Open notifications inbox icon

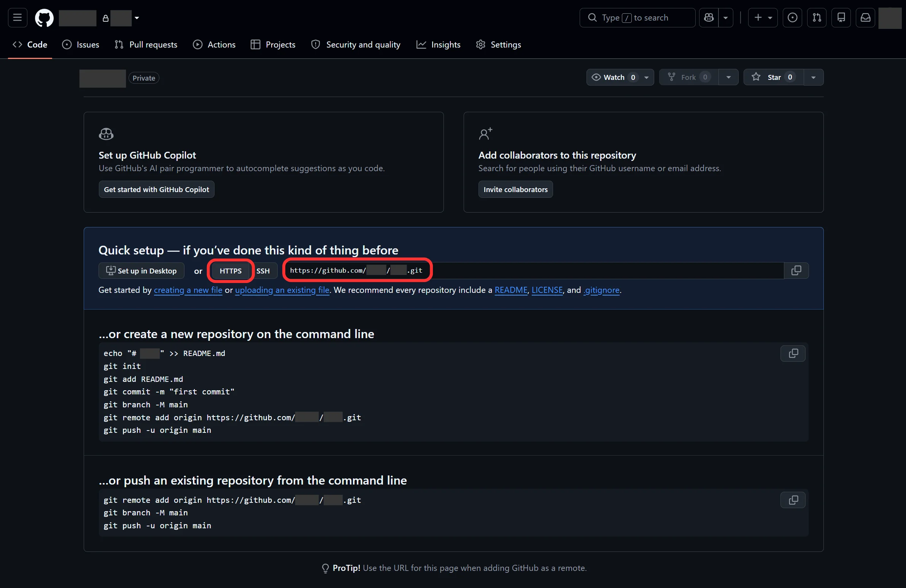865,17
